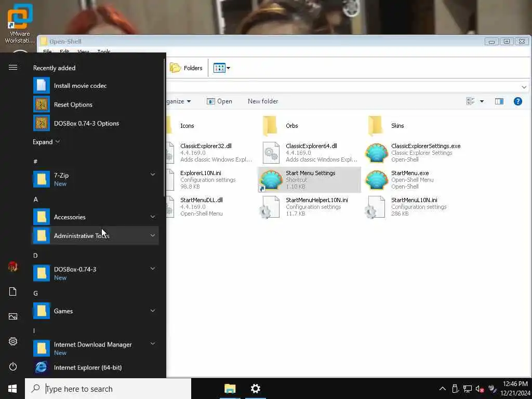This screenshot has height=399, width=532.
Task: Select the Skins folder
Action: [397, 126]
